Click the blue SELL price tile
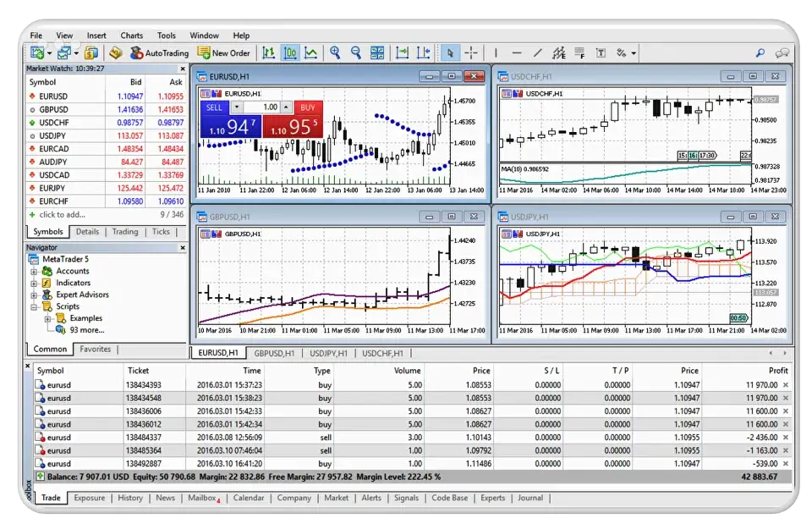The width and height of the screenshot is (812, 529). coord(230,127)
